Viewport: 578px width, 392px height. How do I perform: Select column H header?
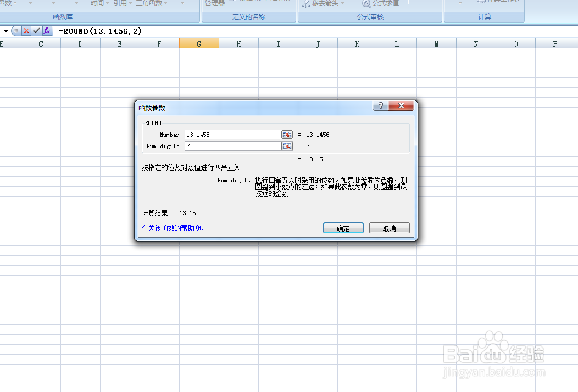click(x=238, y=44)
